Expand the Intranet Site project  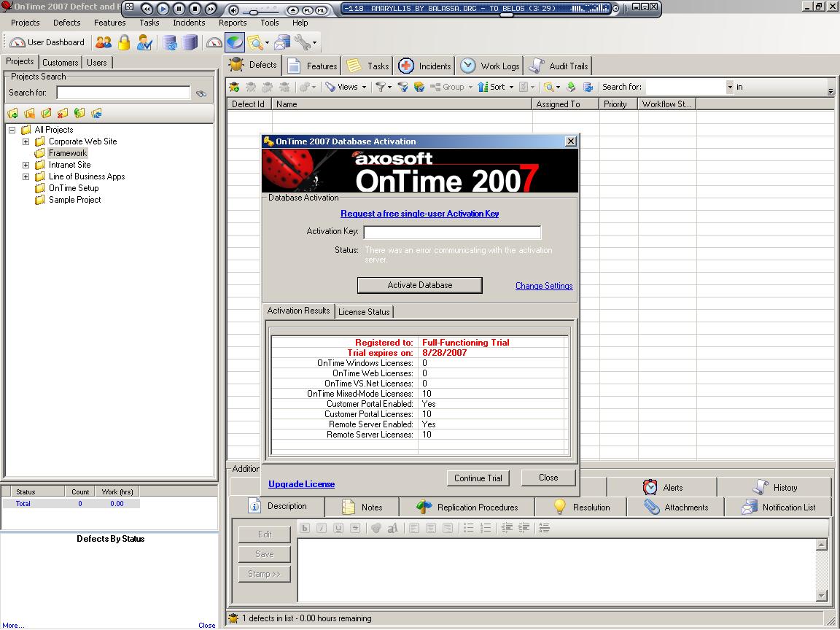(26, 165)
